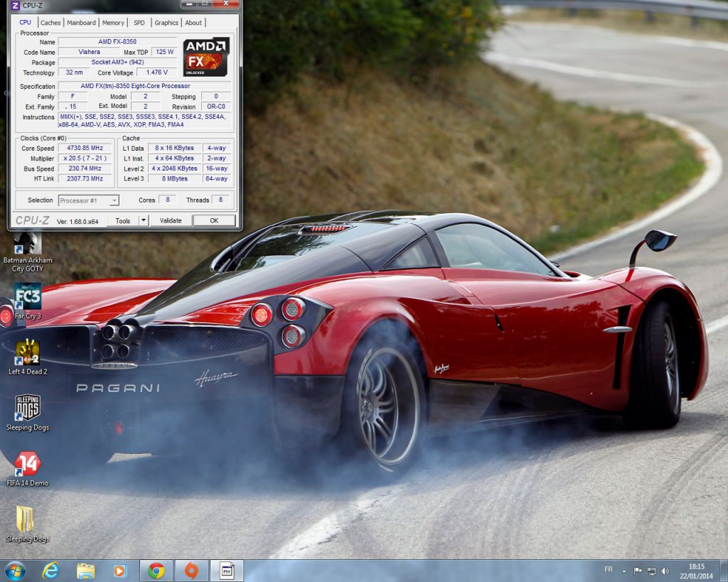Click the Name field AMD FX-8350
The image size is (728, 582).
pyautogui.click(x=117, y=42)
